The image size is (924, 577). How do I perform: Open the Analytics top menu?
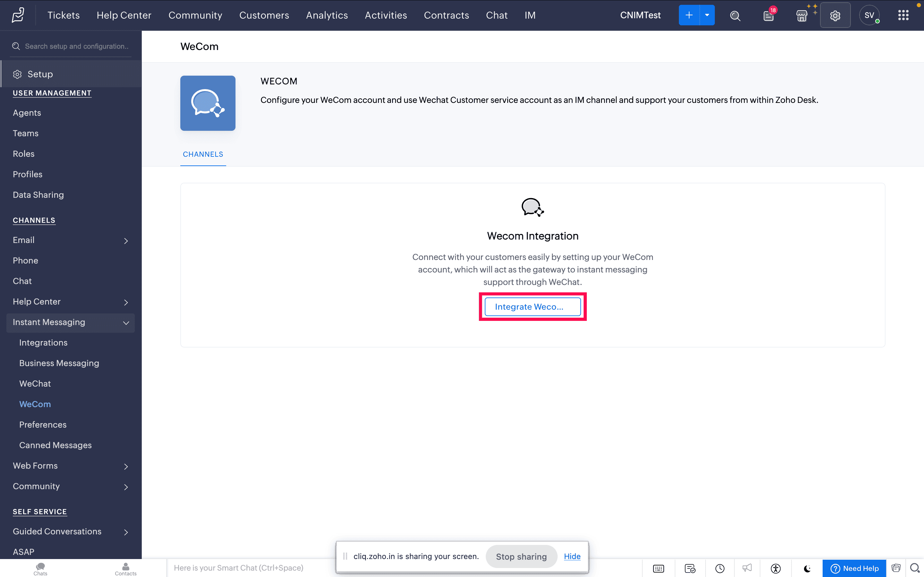tap(327, 15)
